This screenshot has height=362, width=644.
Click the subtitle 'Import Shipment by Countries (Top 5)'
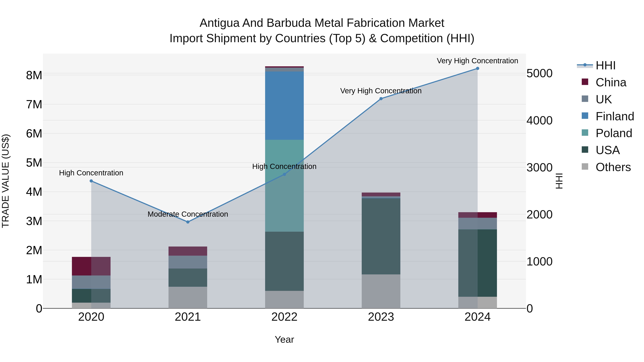pyautogui.click(x=267, y=38)
